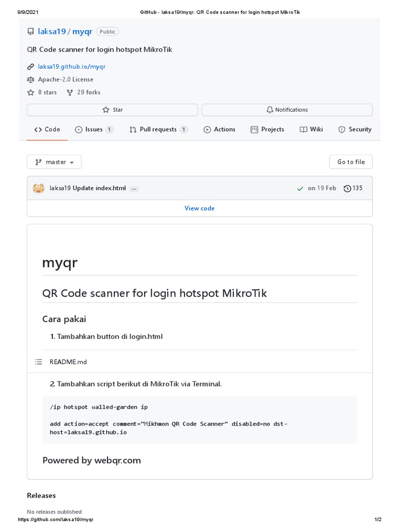Image resolution: width=399 pixels, height=532 pixels.
Task: Open the Notifications menu button
Action: [x=287, y=110]
